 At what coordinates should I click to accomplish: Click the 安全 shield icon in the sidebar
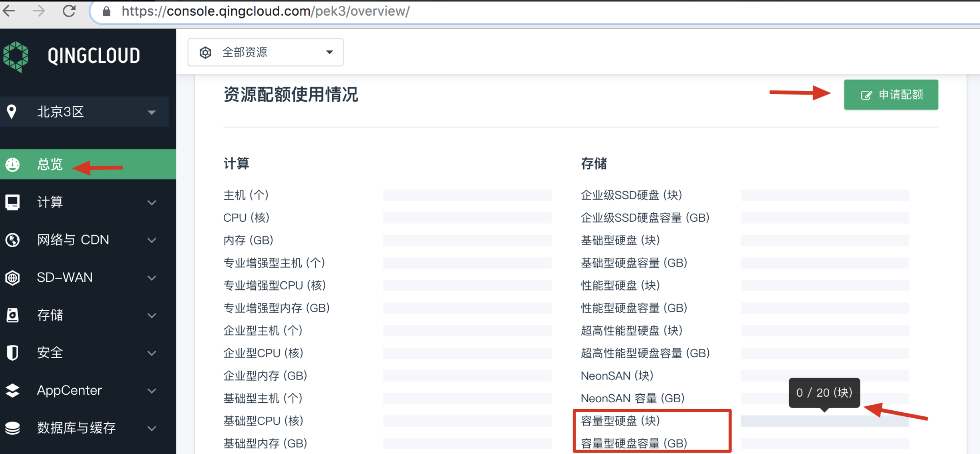click(13, 353)
